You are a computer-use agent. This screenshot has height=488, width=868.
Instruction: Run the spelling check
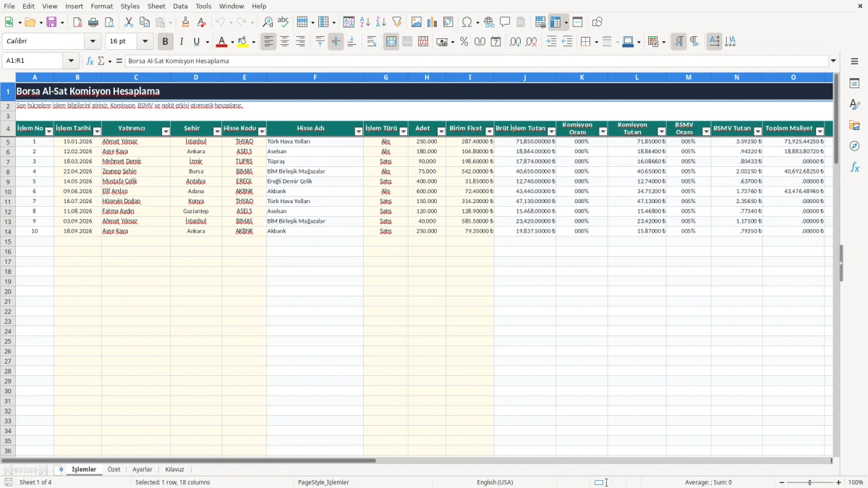pyautogui.click(x=284, y=22)
